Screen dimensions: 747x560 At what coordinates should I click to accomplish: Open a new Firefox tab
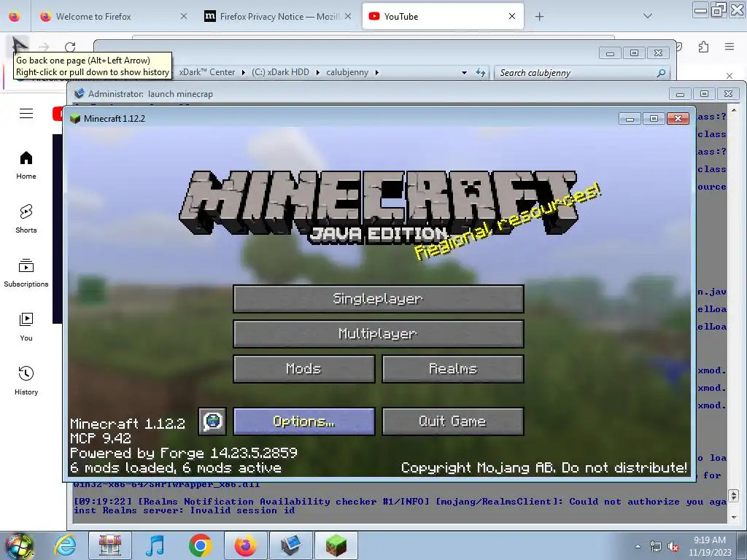539,17
